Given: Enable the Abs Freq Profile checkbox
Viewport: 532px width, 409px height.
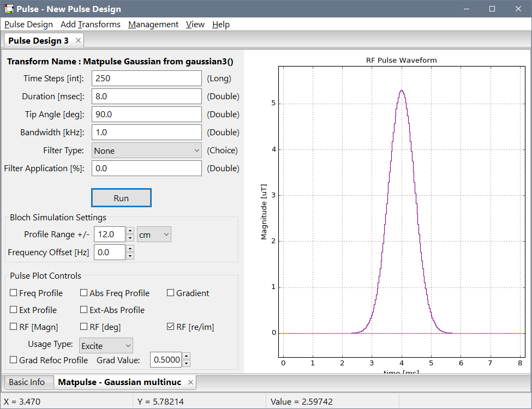Looking at the screenshot, I should point(84,293).
